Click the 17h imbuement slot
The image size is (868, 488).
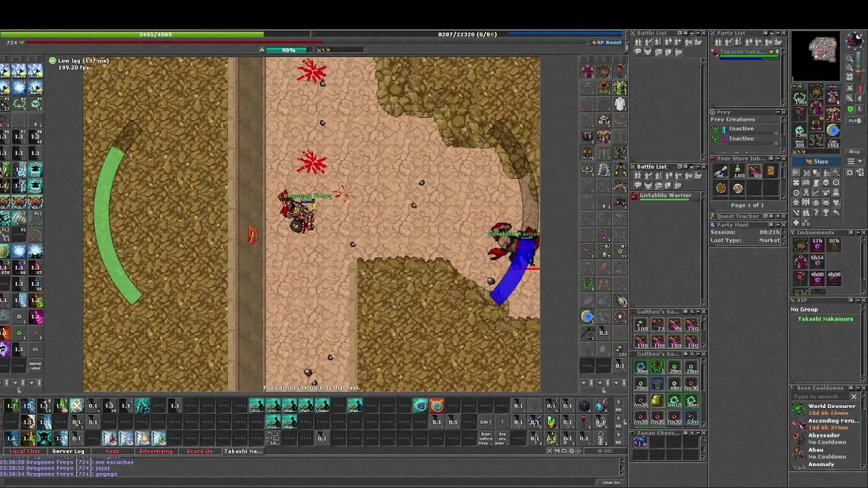[817, 244]
